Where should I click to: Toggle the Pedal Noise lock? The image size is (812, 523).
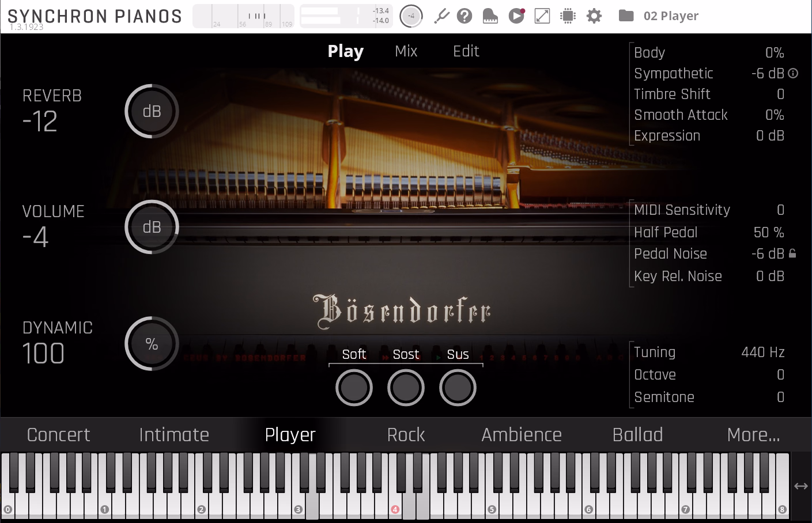click(793, 253)
